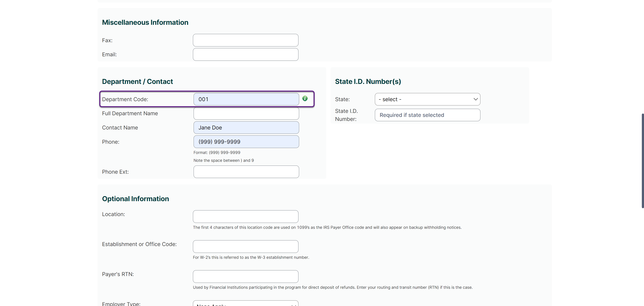
Task: Click the Establishment or Office Code field
Action: point(245,246)
